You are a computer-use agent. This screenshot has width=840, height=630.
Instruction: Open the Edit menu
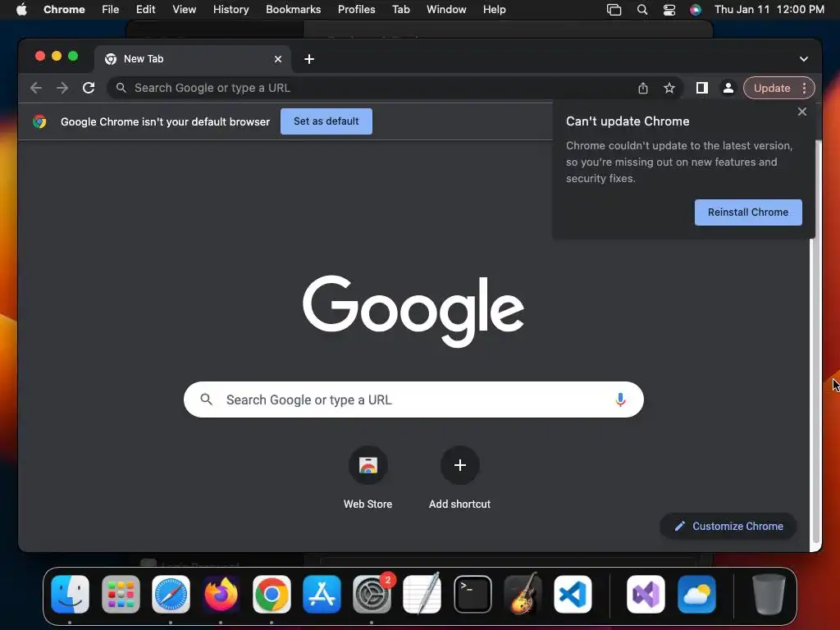[145, 10]
